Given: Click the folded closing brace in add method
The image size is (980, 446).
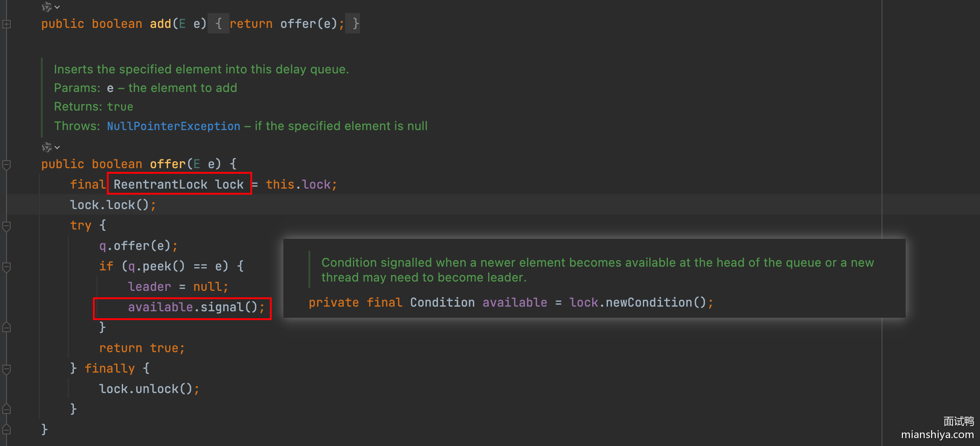Looking at the screenshot, I should click(x=355, y=24).
